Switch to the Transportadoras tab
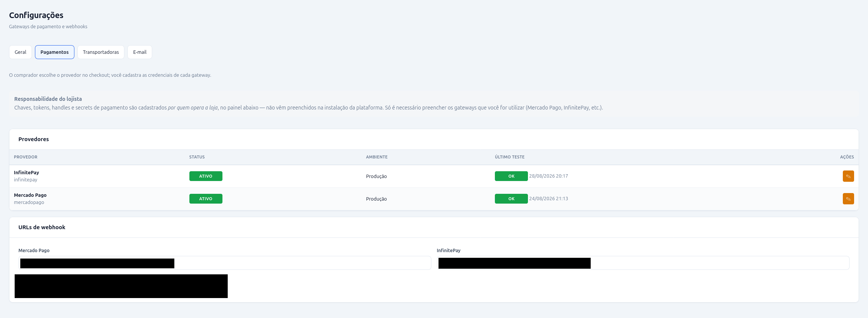Image resolution: width=868 pixels, height=318 pixels. 101,52
